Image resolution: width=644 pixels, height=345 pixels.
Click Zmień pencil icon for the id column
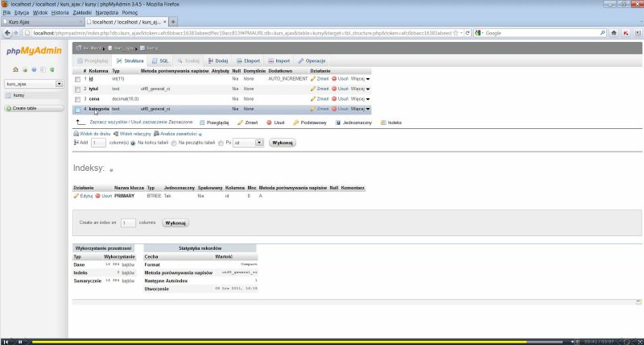click(x=313, y=79)
